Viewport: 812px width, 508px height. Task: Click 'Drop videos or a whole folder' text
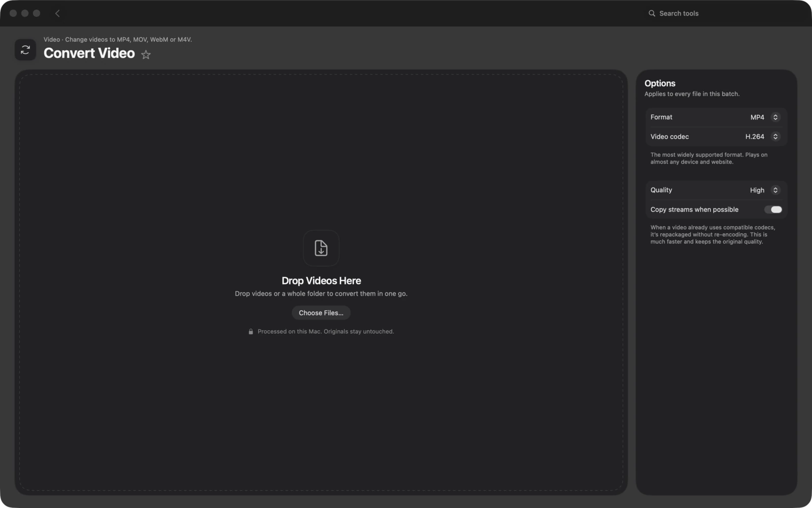point(321,294)
